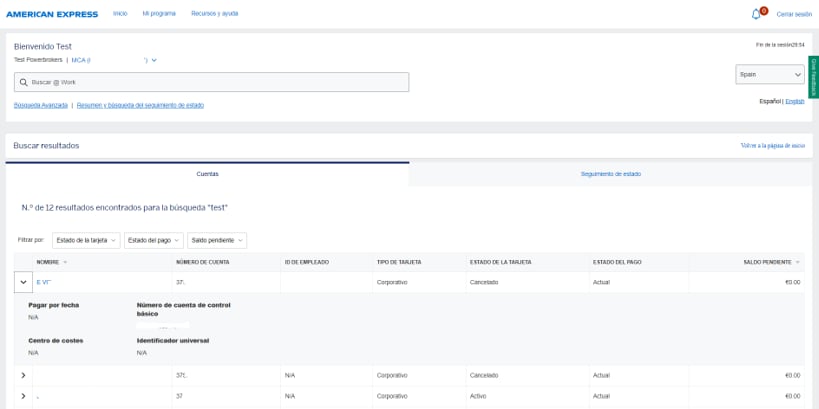The height and width of the screenshot is (409, 819).
Task: Sort by Nombre column arrow
Action: pyautogui.click(x=65, y=262)
